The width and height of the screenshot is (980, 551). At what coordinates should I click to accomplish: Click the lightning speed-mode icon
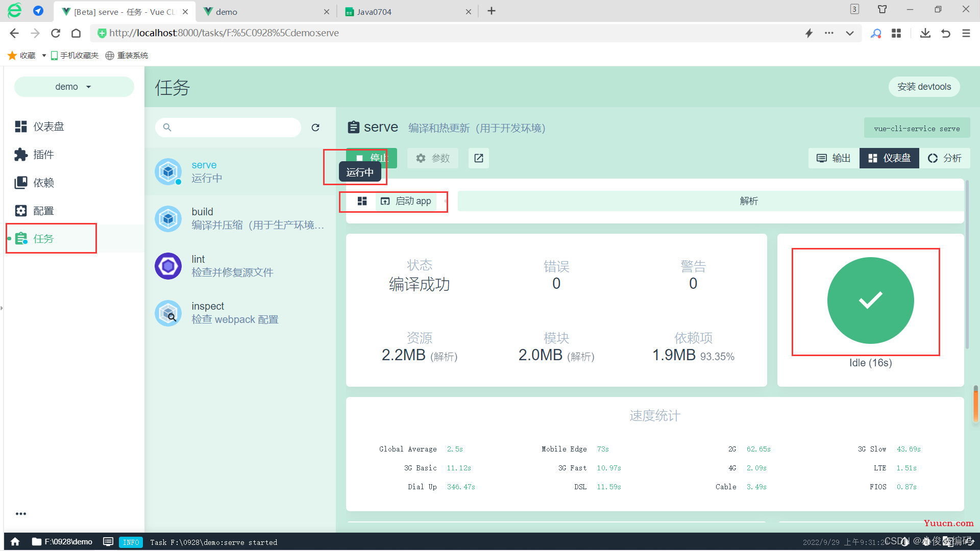tap(809, 33)
